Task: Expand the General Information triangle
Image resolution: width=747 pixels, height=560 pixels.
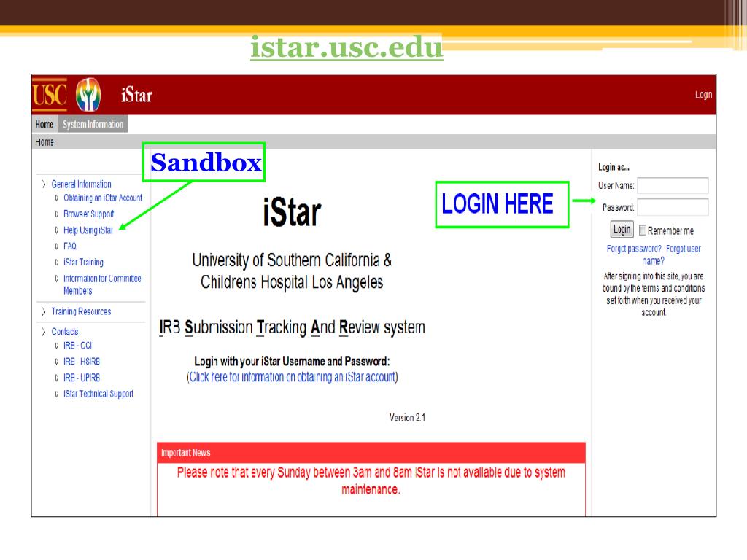Action: click(43, 184)
